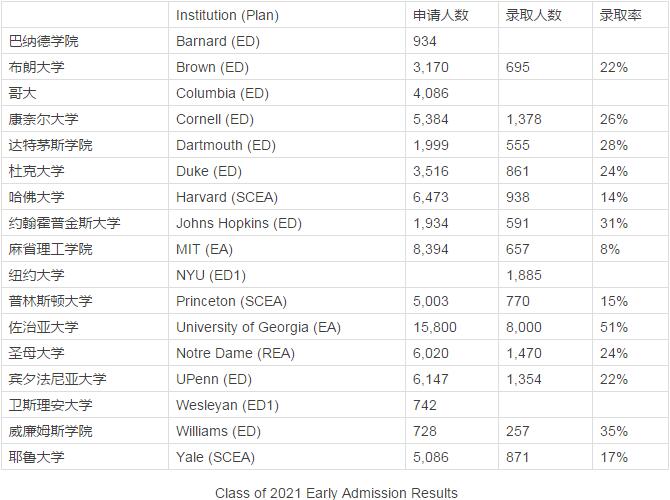
Task: Select the MIT (EA) cell
Action: pos(204,249)
